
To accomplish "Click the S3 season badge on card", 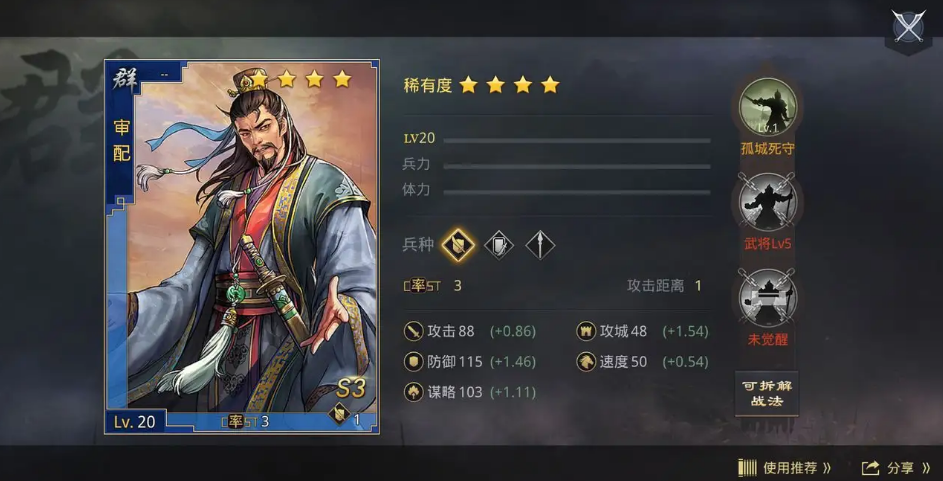I will point(351,390).
